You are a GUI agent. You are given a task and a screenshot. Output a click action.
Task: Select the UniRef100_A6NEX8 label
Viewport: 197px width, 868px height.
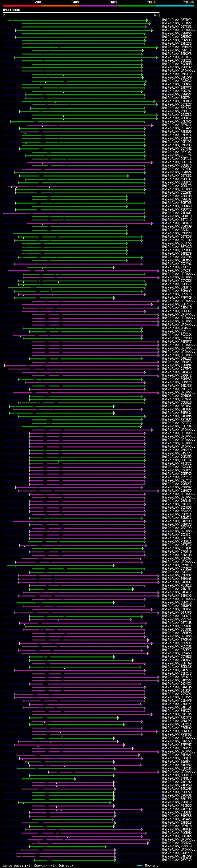176,731
